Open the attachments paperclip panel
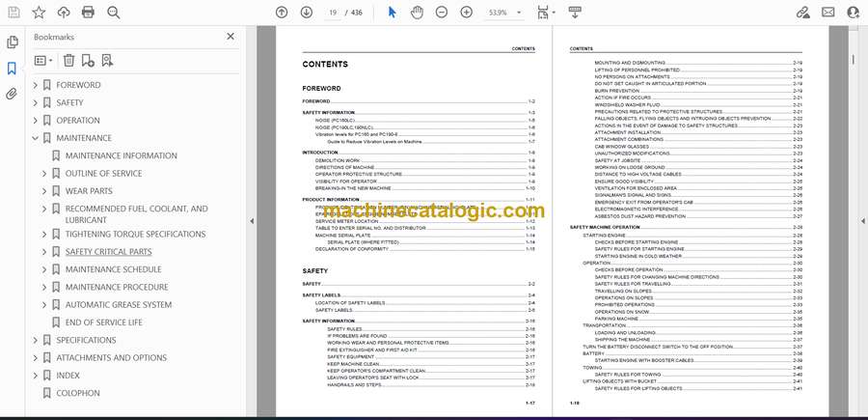Screen dimensions: 868x420 pos(12,94)
